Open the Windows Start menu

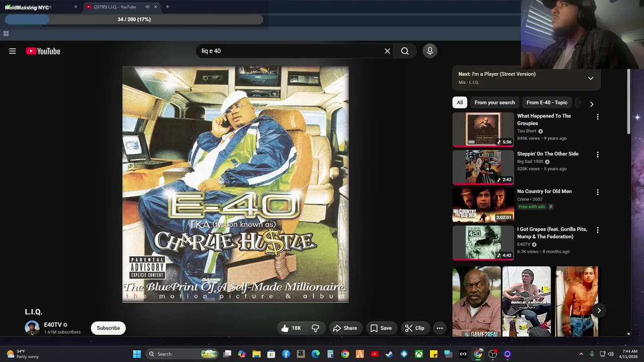coord(137,354)
